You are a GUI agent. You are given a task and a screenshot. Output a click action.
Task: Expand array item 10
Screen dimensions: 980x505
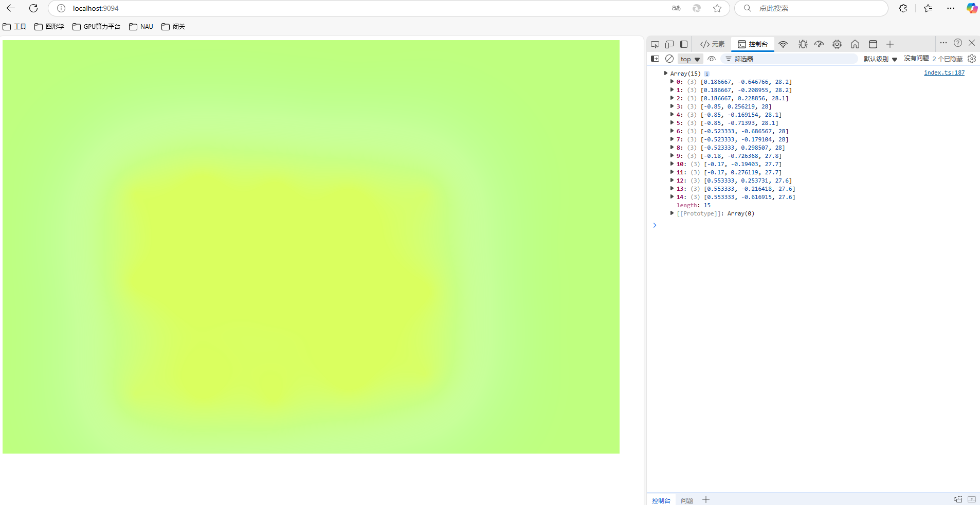point(672,164)
